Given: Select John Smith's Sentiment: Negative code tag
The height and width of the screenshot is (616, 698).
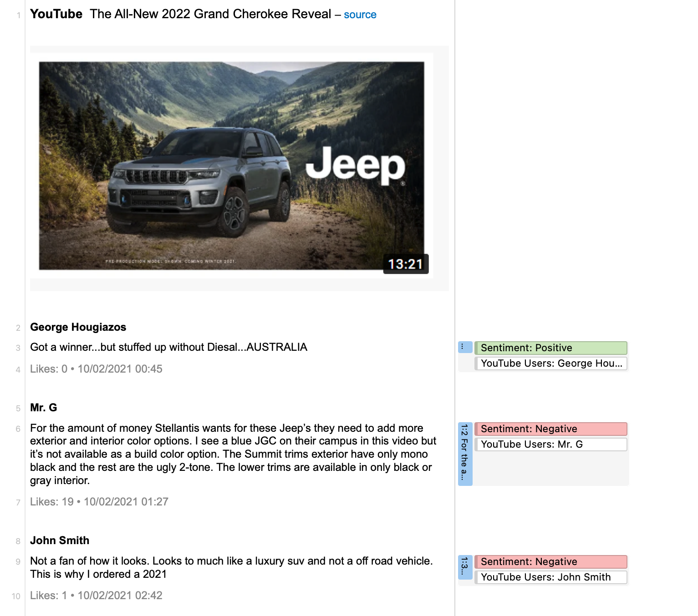Looking at the screenshot, I should tap(551, 562).
